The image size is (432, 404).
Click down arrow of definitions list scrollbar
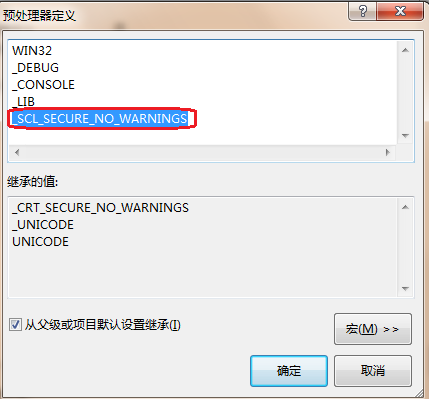point(405,136)
